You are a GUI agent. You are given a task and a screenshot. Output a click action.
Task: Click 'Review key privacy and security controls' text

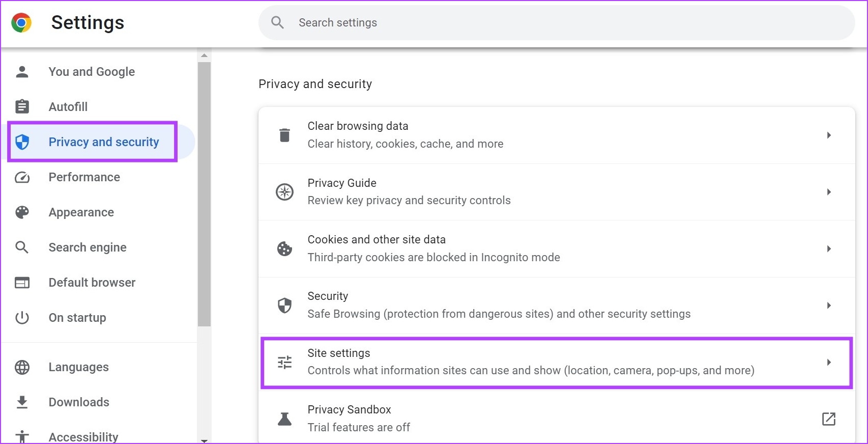point(409,201)
